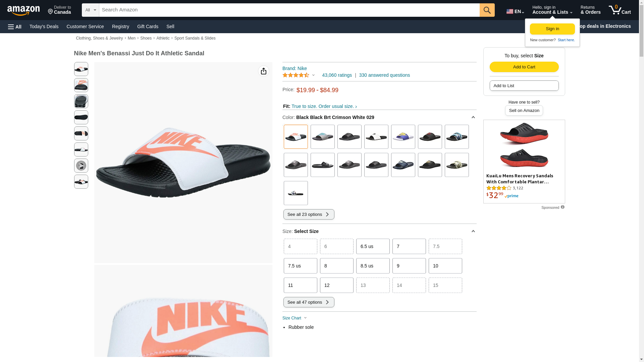Open the search category All dropdown
644x362 pixels.
(x=90, y=10)
